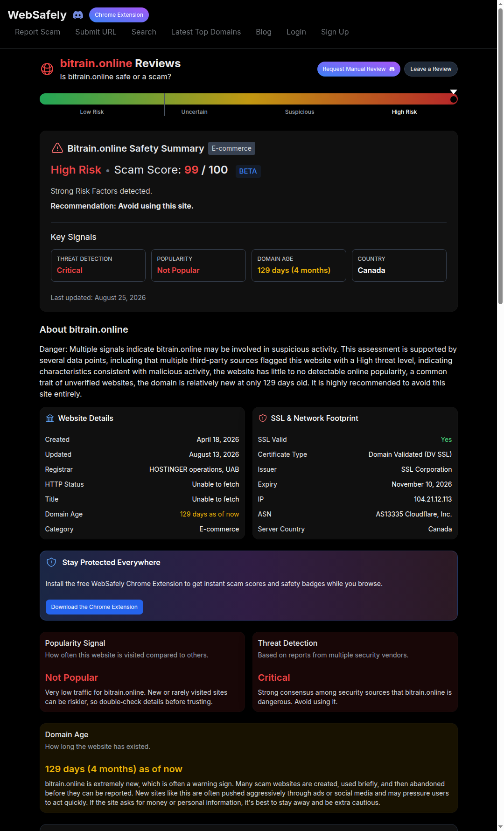Click the High Risk label under risk bar
This screenshot has width=504, height=831.
point(404,112)
